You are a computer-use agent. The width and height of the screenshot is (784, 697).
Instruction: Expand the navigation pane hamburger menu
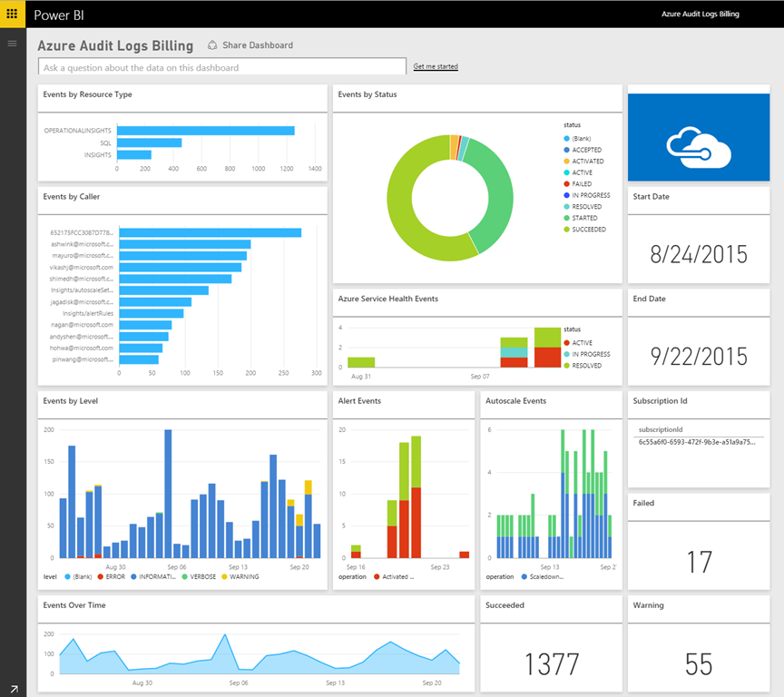13,44
